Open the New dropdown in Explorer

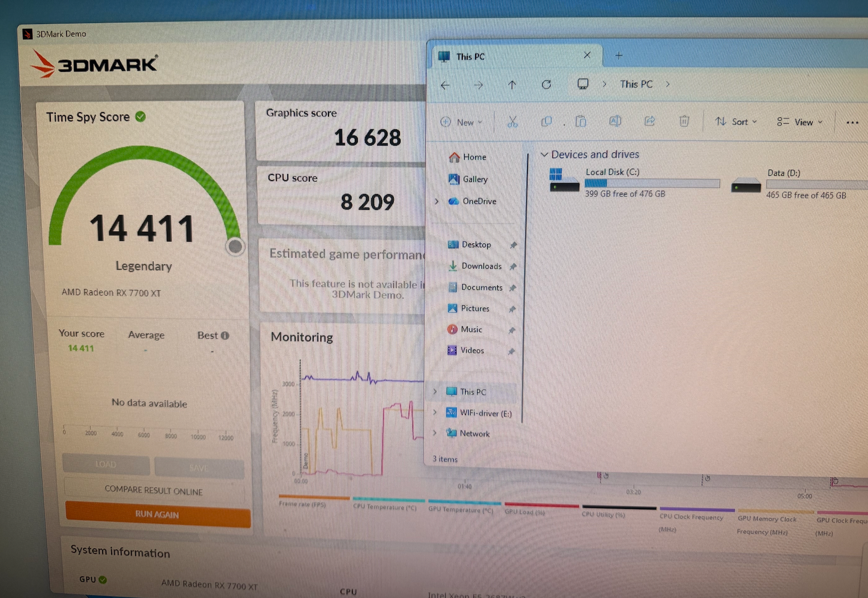(x=461, y=122)
